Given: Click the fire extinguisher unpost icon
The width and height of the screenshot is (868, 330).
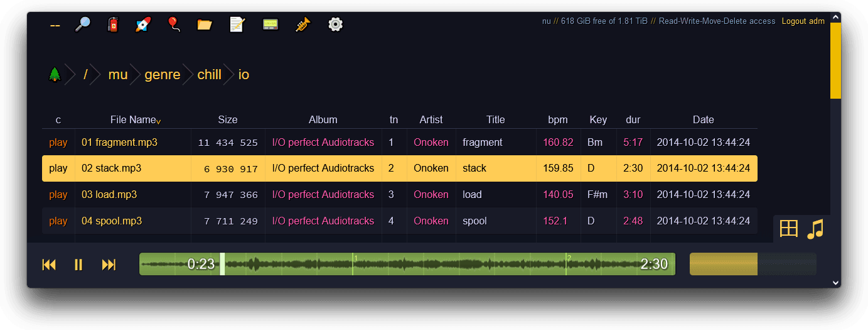Looking at the screenshot, I should click(113, 25).
